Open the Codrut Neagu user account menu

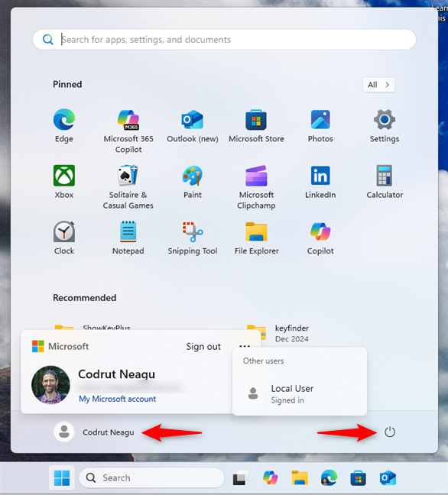coord(94,432)
